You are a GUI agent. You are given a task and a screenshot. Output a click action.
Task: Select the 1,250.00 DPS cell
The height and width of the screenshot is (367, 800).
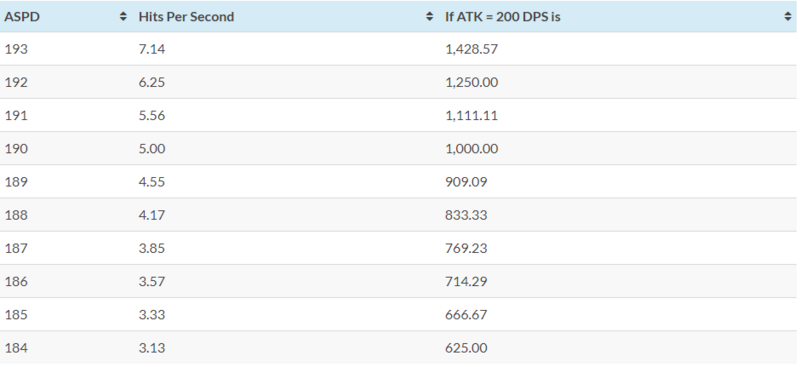pyautogui.click(x=618, y=82)
